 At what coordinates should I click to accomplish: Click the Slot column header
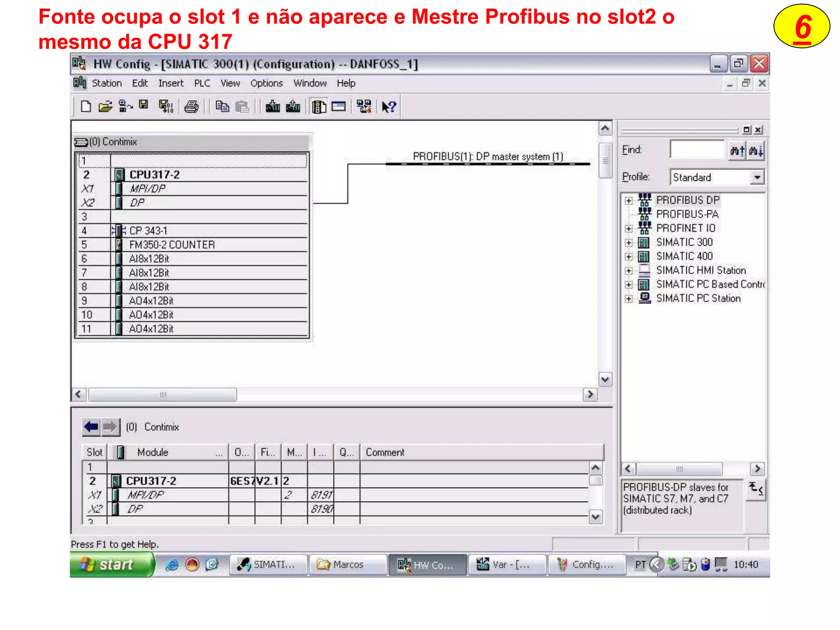94,452
